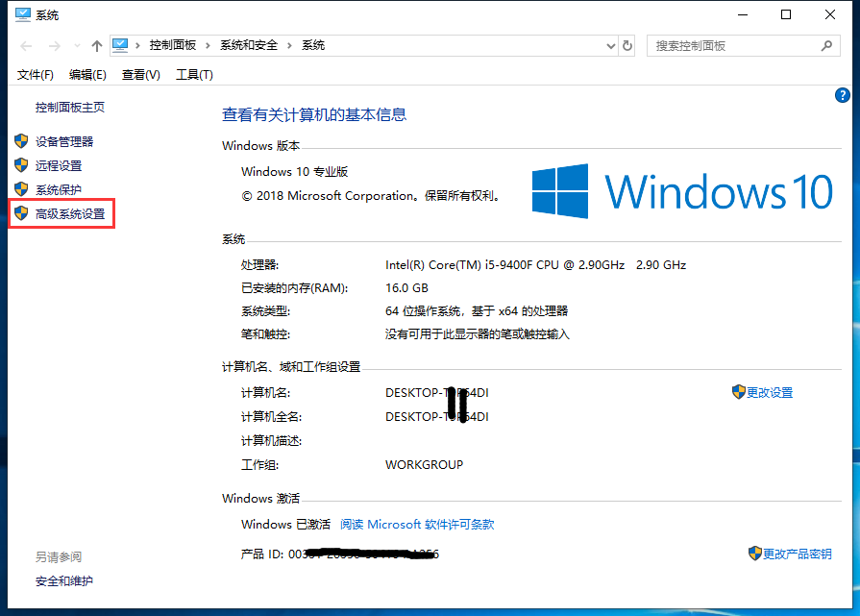Image resolution: width=860 pixels, height=616 pixels.
Task: Click the back navigation arrow
Action: pos(26,46)
